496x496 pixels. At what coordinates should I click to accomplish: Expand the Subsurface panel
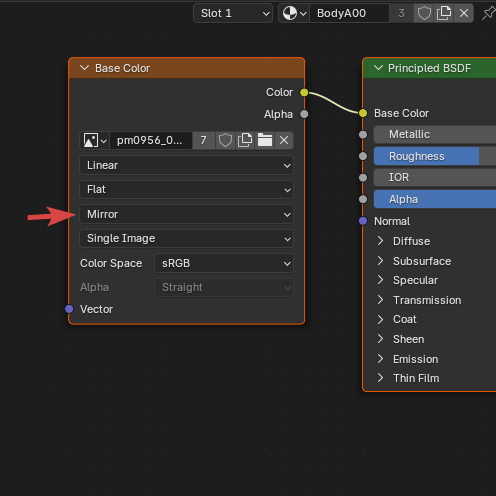pos(380,261)
